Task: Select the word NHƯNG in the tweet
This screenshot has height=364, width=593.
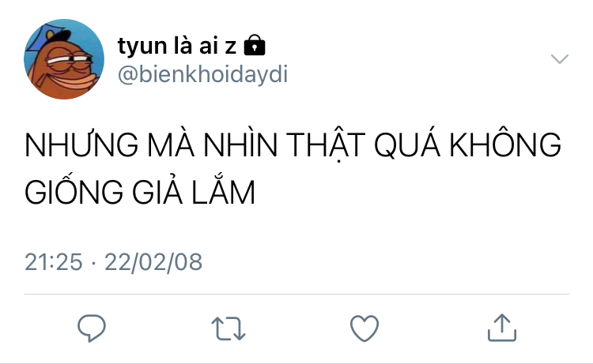Action: point(81,144)
